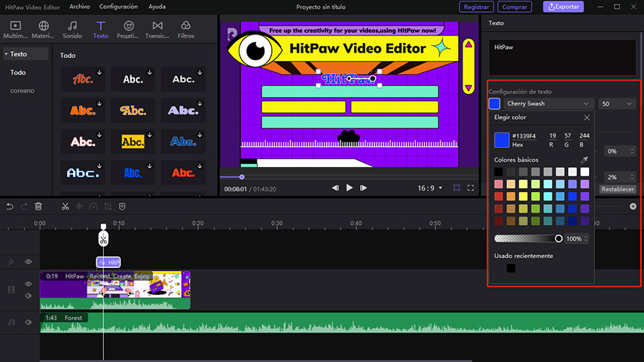Image resolution: width=644 pixels, height=362 pixels.
Task: Add a marker with the shield icon
Action: point(122,206)
